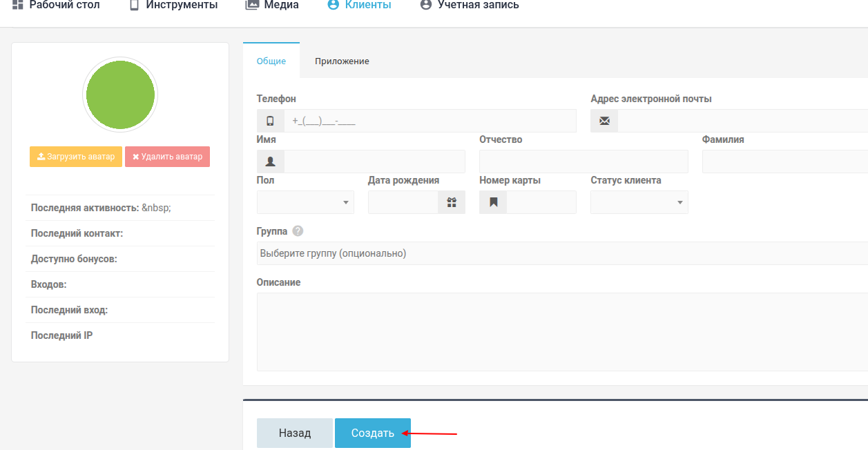This screenshot has height=450, width=868.
Task: Click the phone icon beside Телефон field
Action: point(270,121)
